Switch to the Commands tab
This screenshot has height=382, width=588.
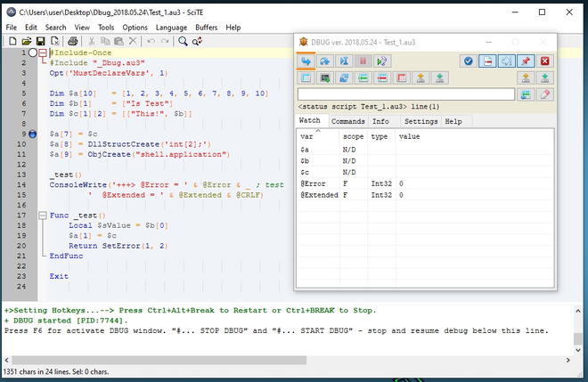(347, 121)
